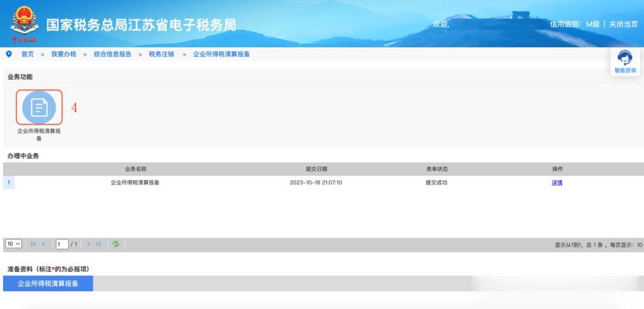Click 企业所得税清算报备 in the breadcrumb
Image resolution: width=644 pixels, height=309 pixels.
pyautogui.click(x=221, y=54)
